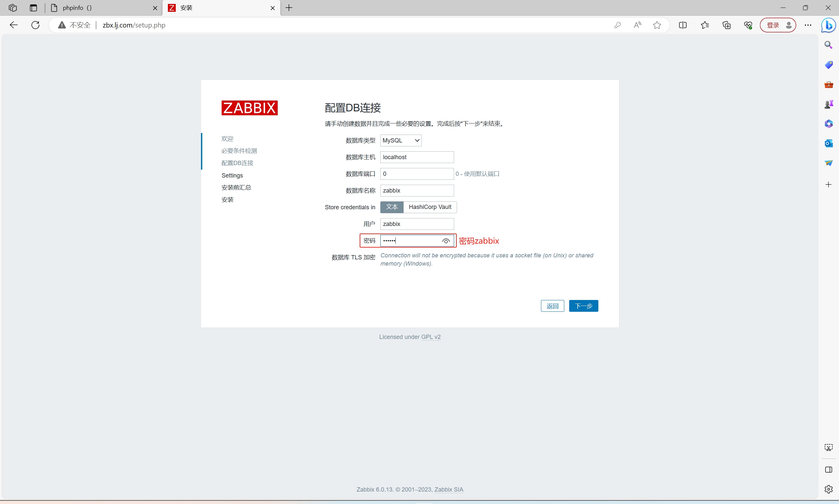Click the 返回 back button
The height and width of the screenshot is (504, 839).
(x=552, y=306)
